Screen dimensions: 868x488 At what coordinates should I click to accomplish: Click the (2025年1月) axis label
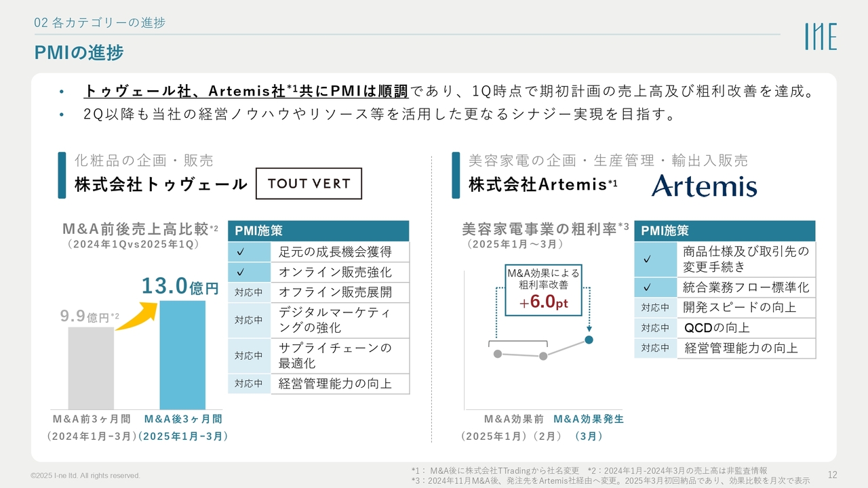[494, 436]
